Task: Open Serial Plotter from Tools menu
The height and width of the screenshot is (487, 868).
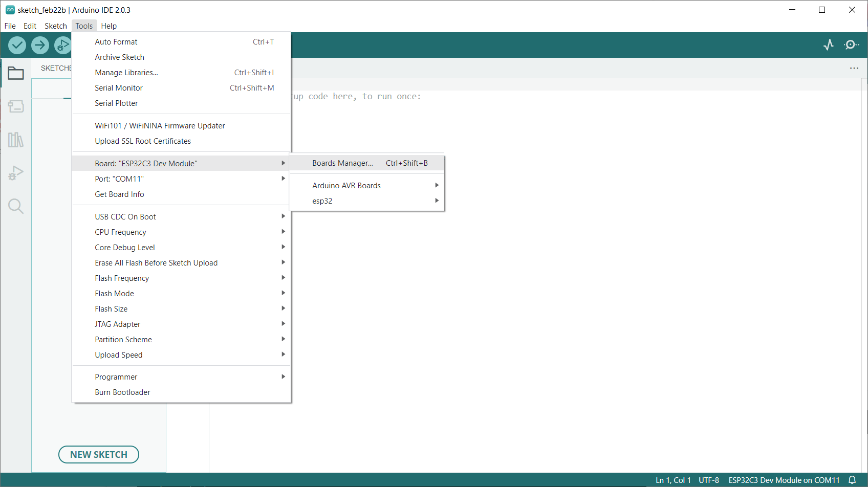Action: point(182,103)
